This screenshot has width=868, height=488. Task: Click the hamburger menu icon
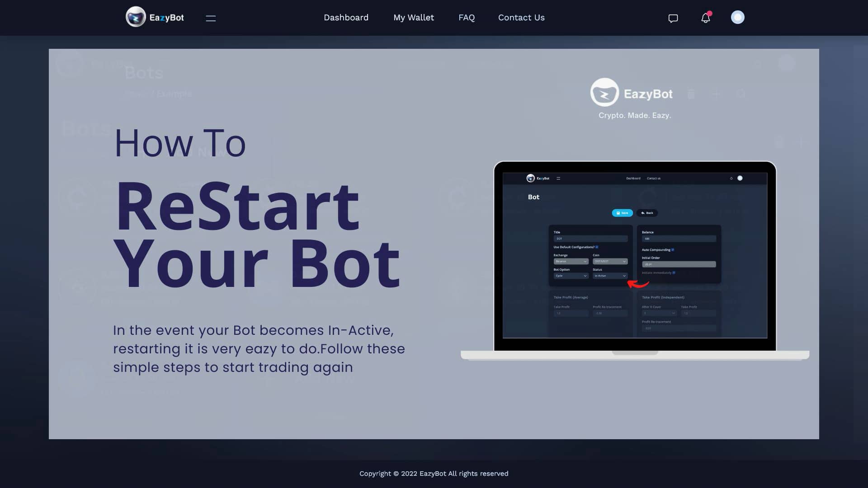point(210,18)
